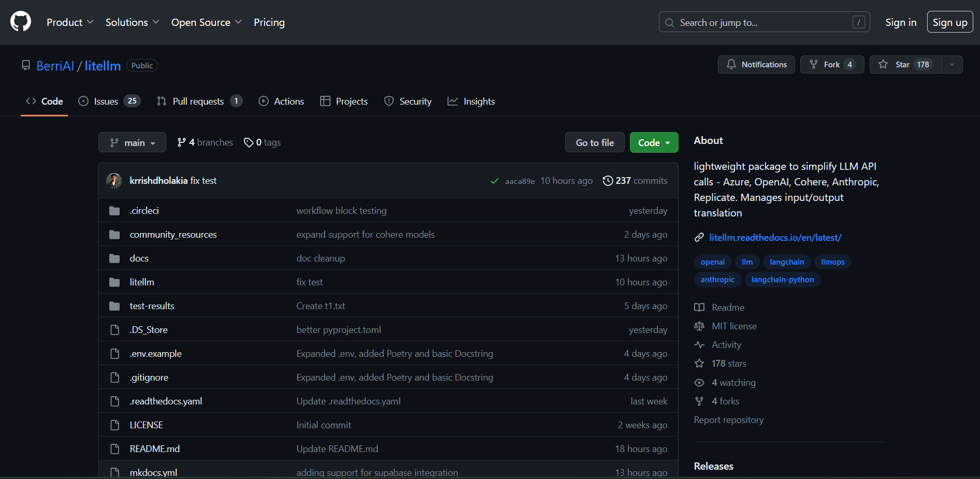Click the GitHub logo icon
The width and height of the screenshot is (980, 479).
click(x=21, y=22)
